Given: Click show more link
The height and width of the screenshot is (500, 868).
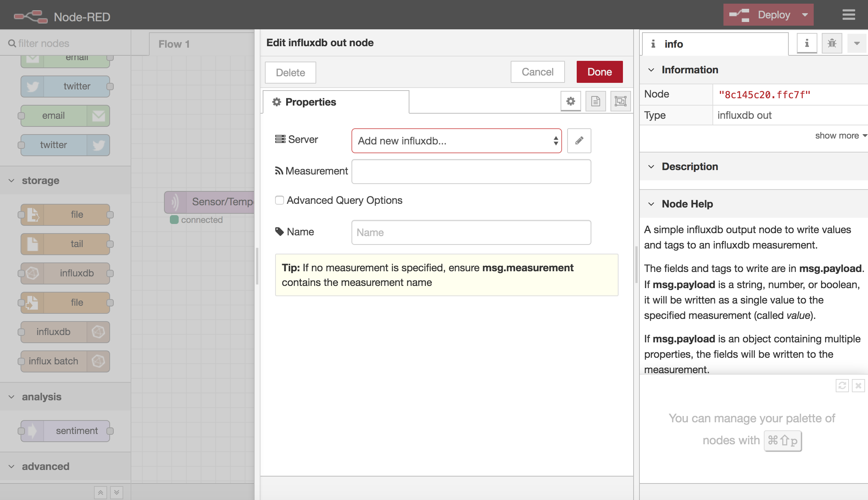Looking at the screenshot, I should click(840, 136).
